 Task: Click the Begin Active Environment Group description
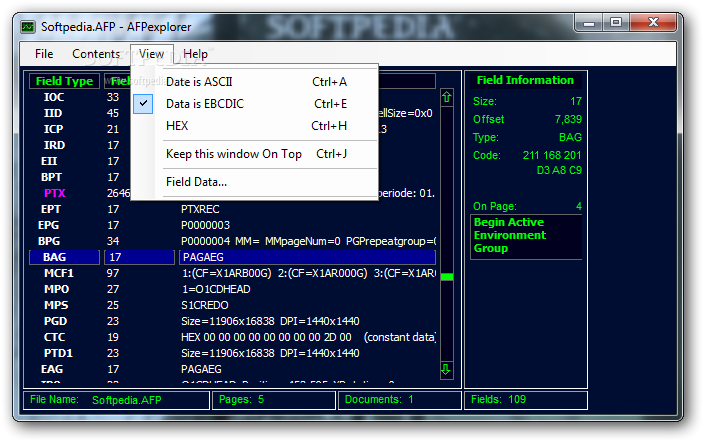(x=526, y=235)
